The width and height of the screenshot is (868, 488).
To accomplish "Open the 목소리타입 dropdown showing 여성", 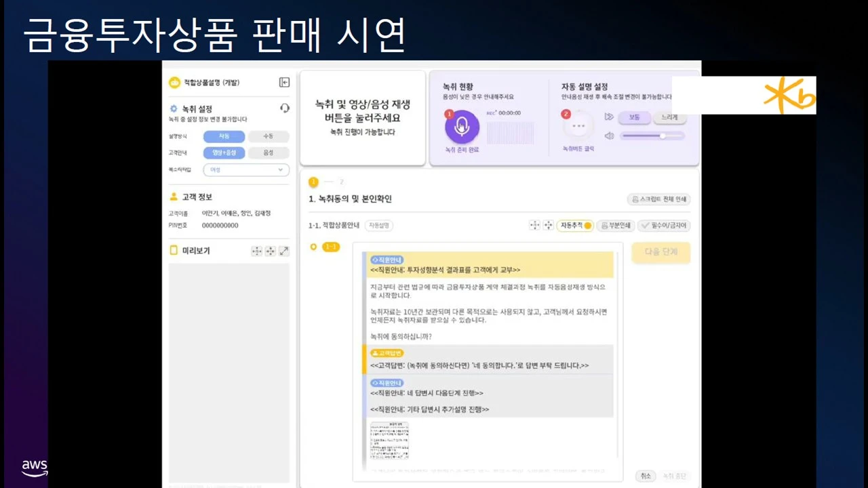I will (x=246, y=170).
